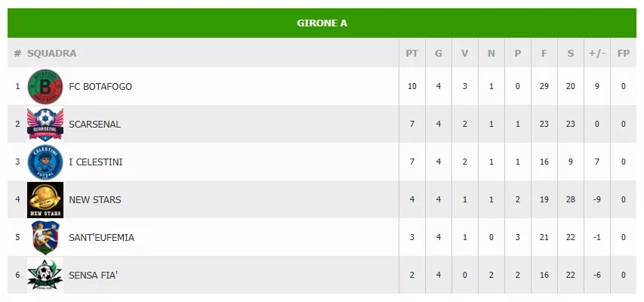Click the FP column header

click(x=623, y=54)
